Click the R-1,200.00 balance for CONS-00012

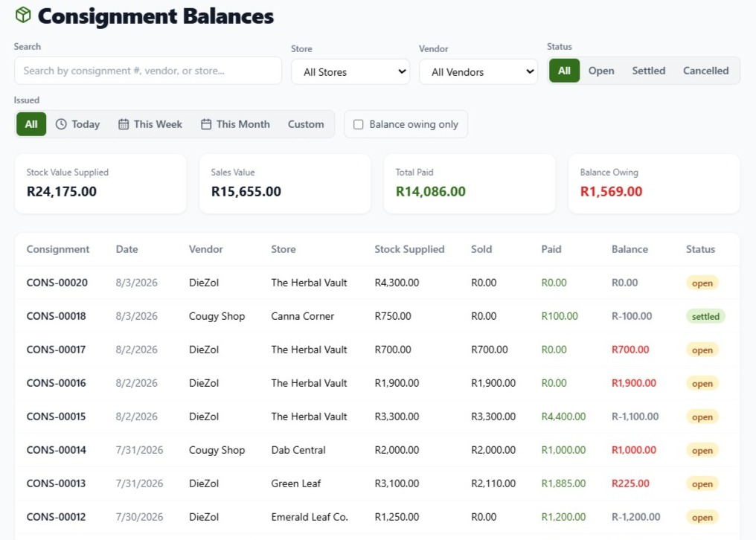click(x=636, y=517)
